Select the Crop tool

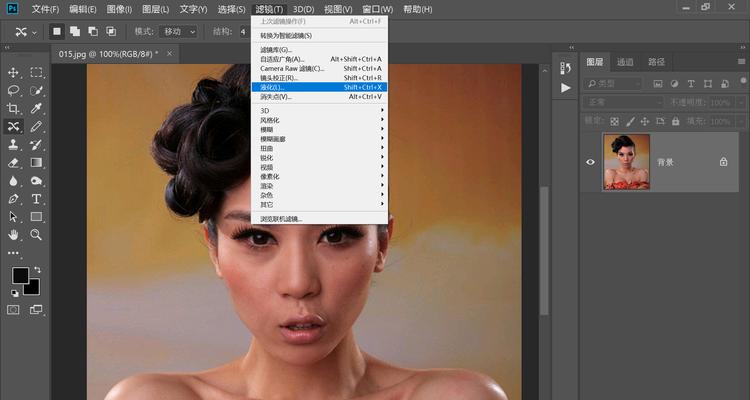[x=13, y=109]
